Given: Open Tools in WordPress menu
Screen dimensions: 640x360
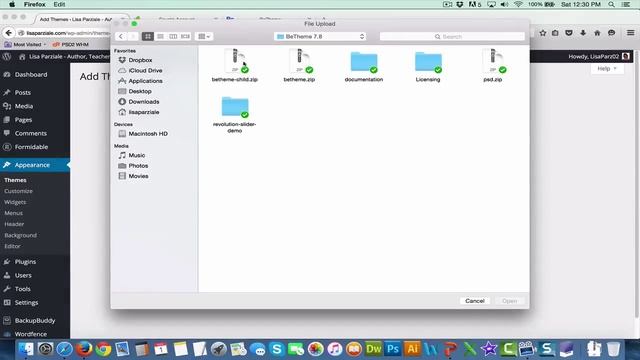Looking at the screenshot, I should pyautogui.click(x=22, y=289).
